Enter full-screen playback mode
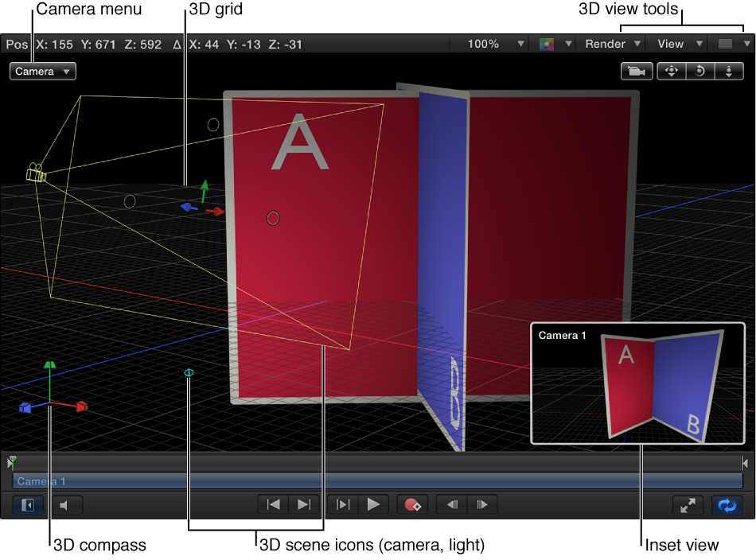The height and width of the screenshot is (560, 756). coord(688,504)
